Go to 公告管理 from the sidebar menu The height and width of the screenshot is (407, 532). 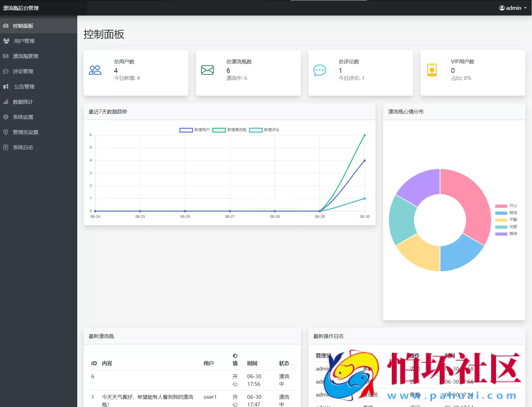point(24,86)
